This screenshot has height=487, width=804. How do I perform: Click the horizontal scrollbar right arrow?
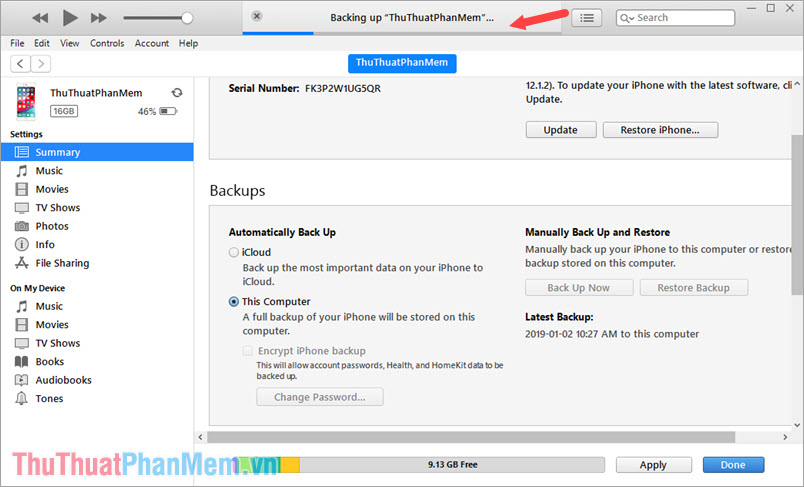[785, 437]
